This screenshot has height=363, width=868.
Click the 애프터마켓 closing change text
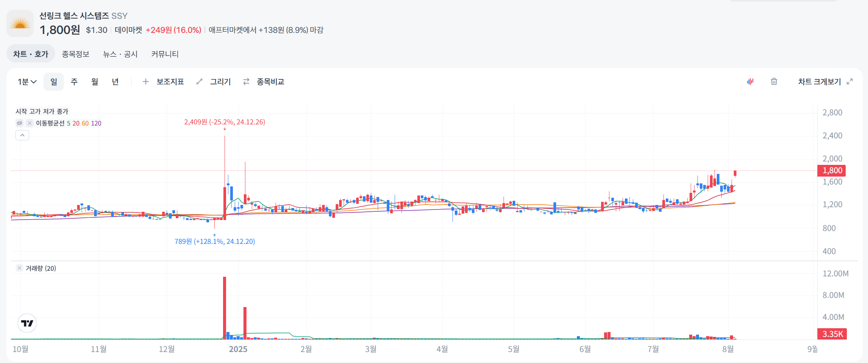[x=266, y=30]
